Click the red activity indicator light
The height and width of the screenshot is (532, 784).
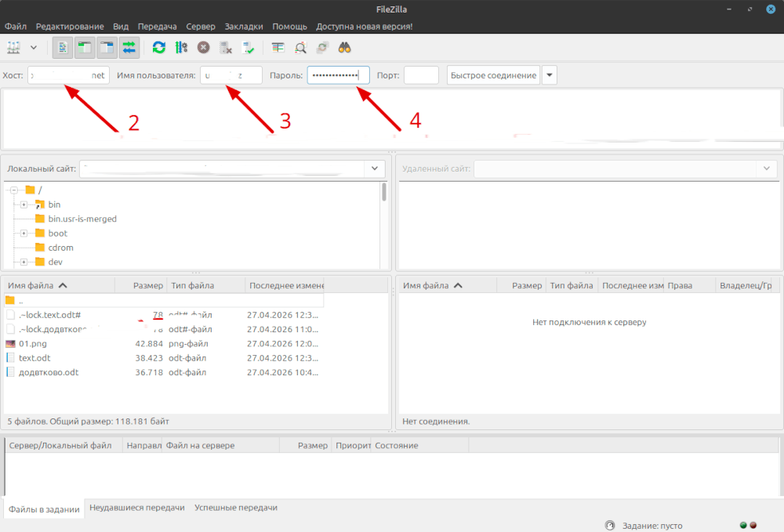(x=753, y=526)
